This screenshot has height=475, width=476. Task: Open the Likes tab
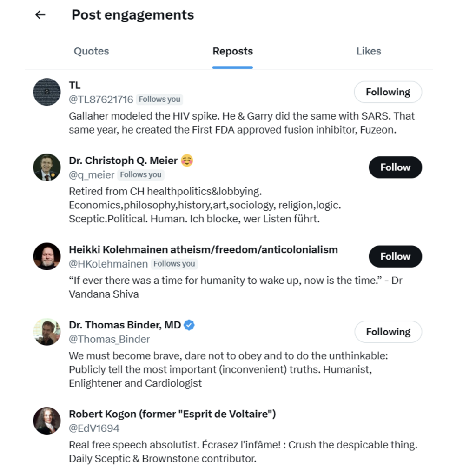369,51
